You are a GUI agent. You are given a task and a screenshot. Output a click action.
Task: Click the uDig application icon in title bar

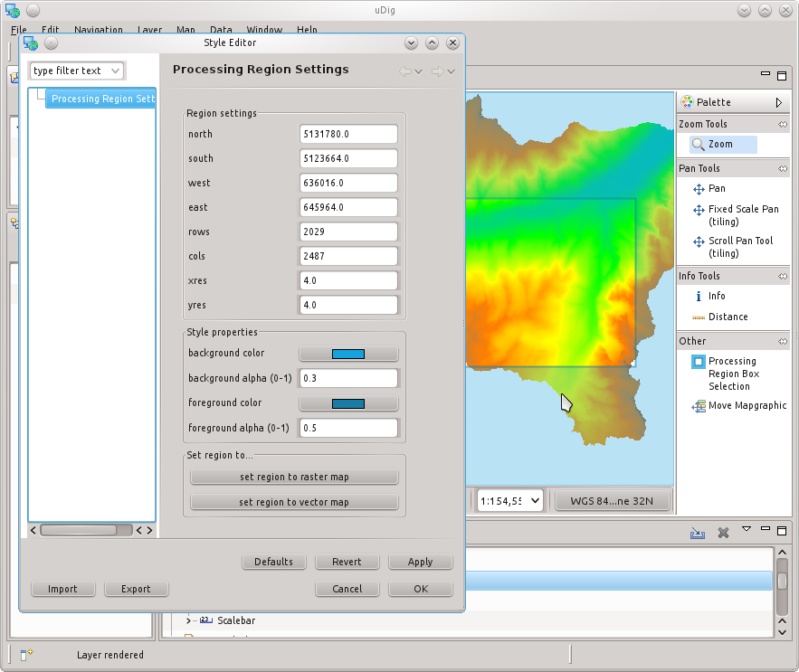13,10
